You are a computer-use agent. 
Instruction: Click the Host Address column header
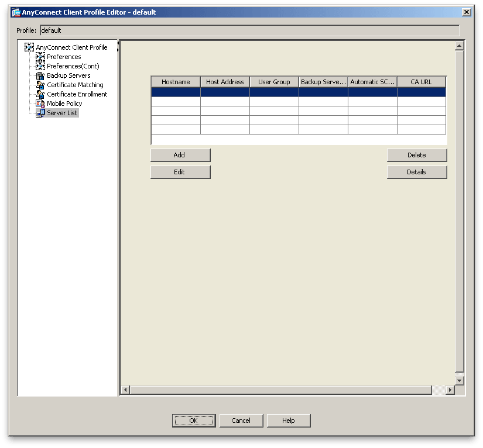coord(225,82)
